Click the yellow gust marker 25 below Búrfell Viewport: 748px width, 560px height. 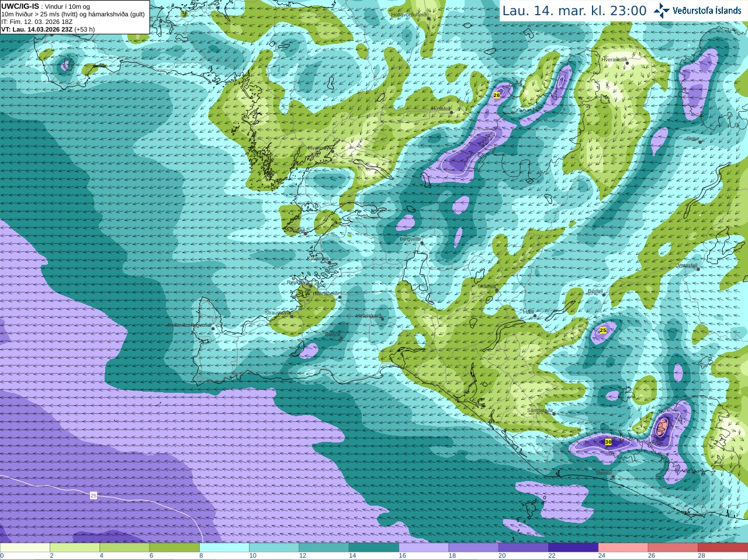tap(603, 330)
